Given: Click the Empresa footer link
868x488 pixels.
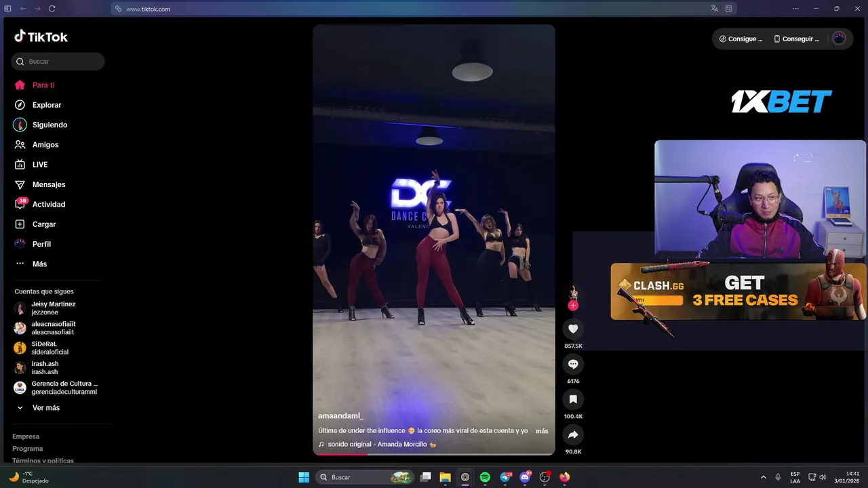Looking at the screenshot, I should coord(26,436).
